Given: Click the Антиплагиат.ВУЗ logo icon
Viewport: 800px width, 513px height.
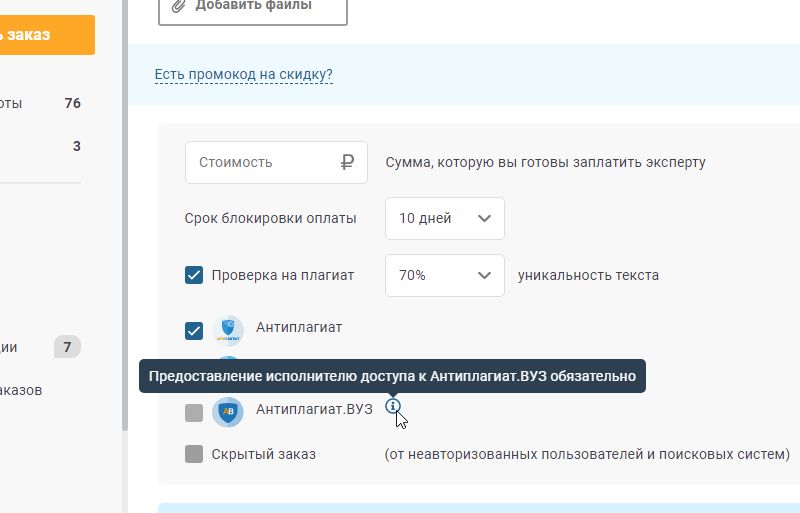Looking at the screenshot, I should coord(228,412).
